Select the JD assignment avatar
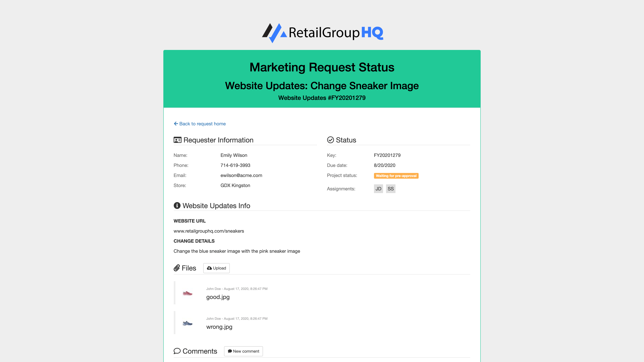This screenshot has height=362, width=644. pyautogui.click(x=379, y=189)
